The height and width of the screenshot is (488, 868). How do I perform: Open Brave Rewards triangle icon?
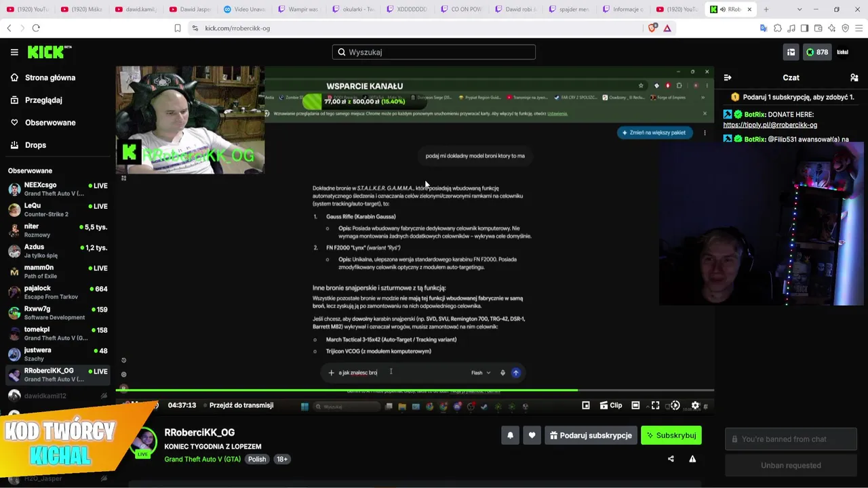click(x=667, y=28)
